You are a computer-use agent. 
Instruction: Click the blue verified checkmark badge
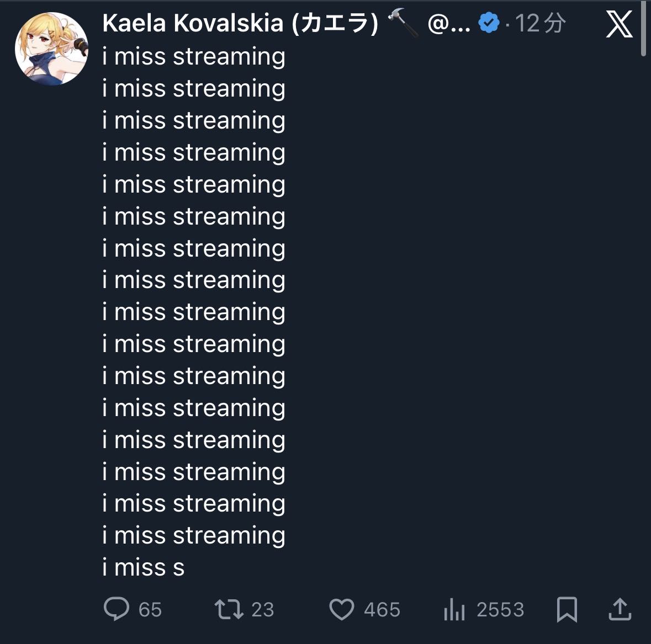489,23
